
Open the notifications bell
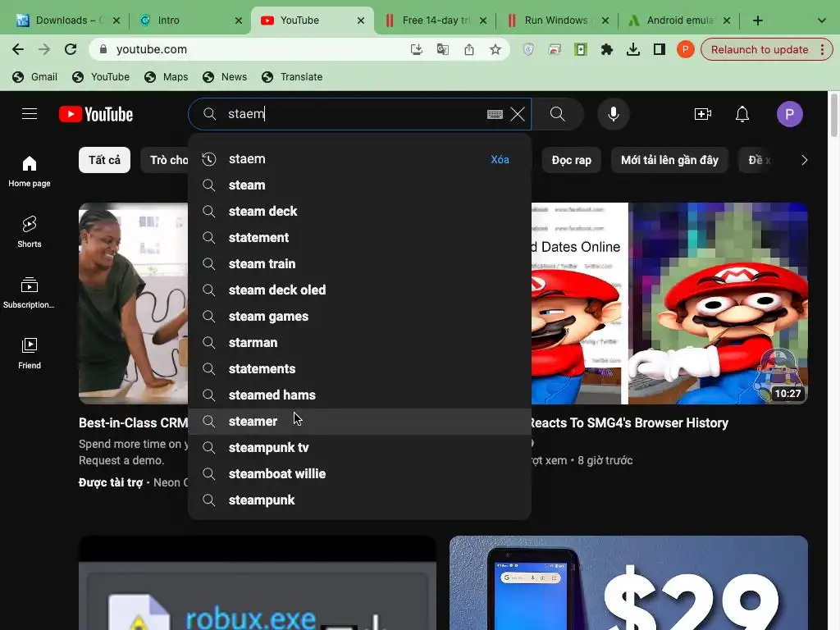[742, 114]
